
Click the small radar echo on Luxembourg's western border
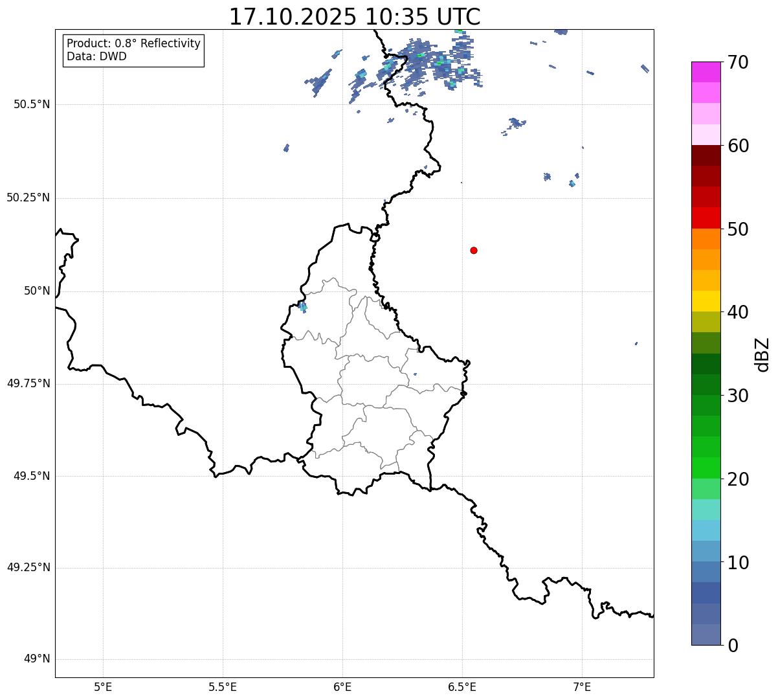coord(302,307)
